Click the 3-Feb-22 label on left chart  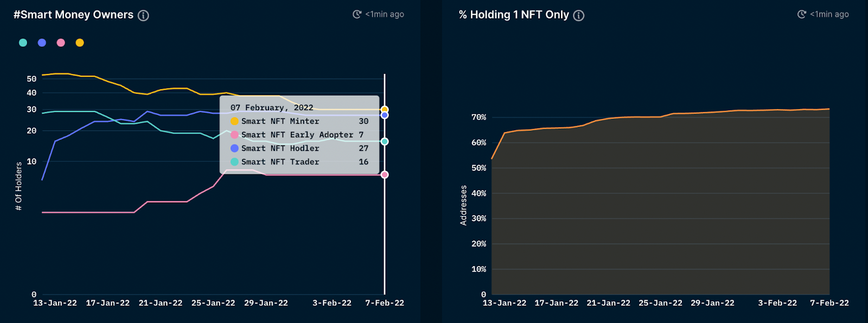click(x=332, y=303)
